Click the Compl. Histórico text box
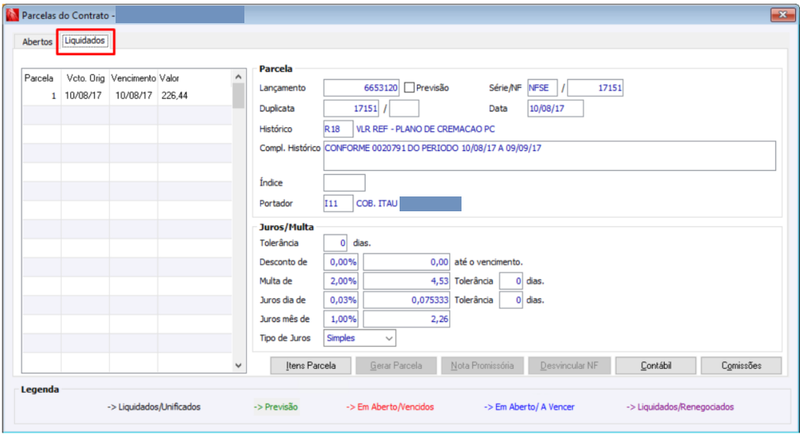 pos(549,156)
